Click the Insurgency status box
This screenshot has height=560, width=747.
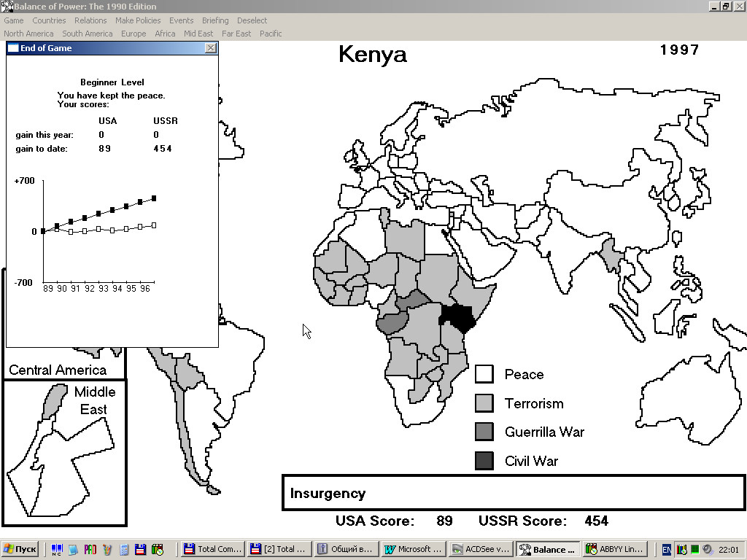tap(514, 493)
